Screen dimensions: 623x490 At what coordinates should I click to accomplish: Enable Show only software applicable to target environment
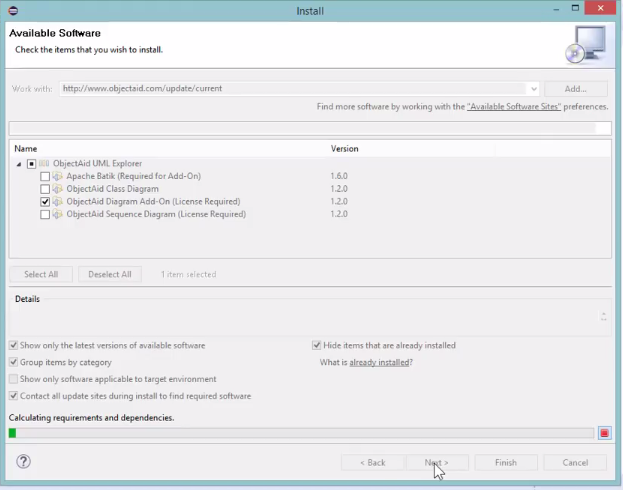pyautogui.click(x=14, y=379)
